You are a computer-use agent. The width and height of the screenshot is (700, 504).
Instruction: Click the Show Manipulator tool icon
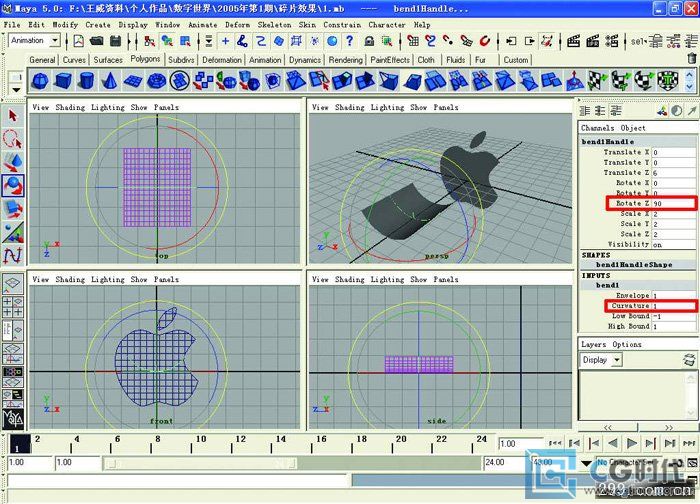click(12, 233)
